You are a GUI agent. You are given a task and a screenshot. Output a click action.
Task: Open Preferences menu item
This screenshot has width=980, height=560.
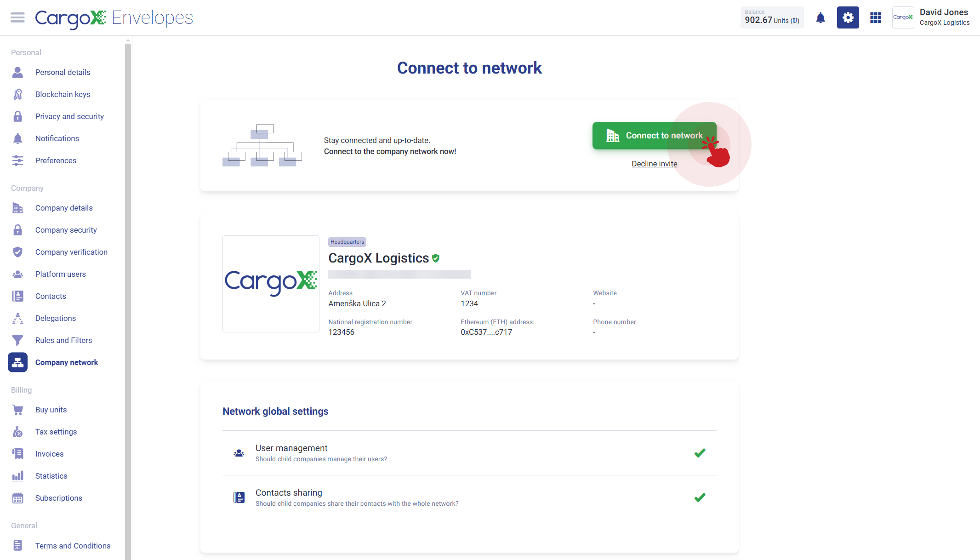point(56,160)
